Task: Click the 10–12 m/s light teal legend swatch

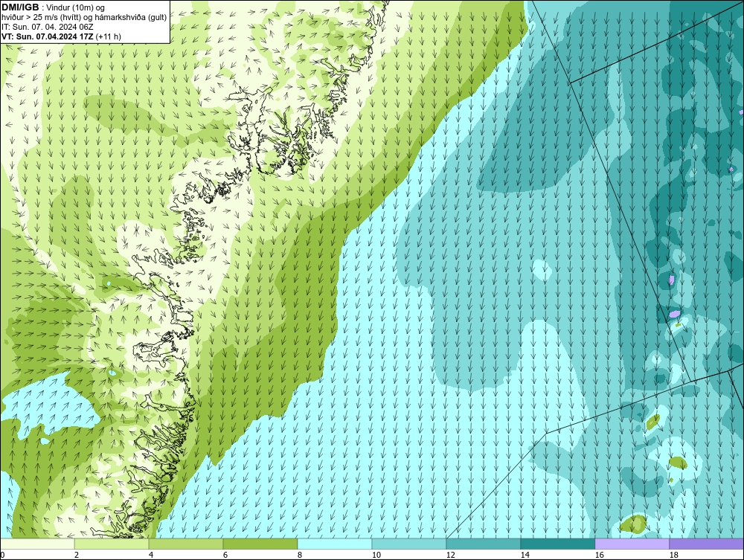Action: (409, 544)
